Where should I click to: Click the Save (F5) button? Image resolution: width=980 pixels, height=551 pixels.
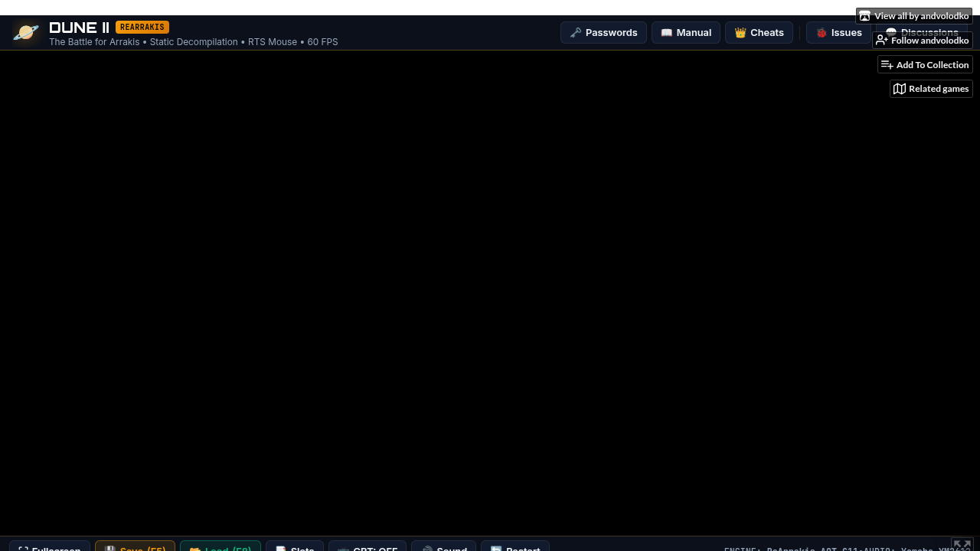click(135, 546)
